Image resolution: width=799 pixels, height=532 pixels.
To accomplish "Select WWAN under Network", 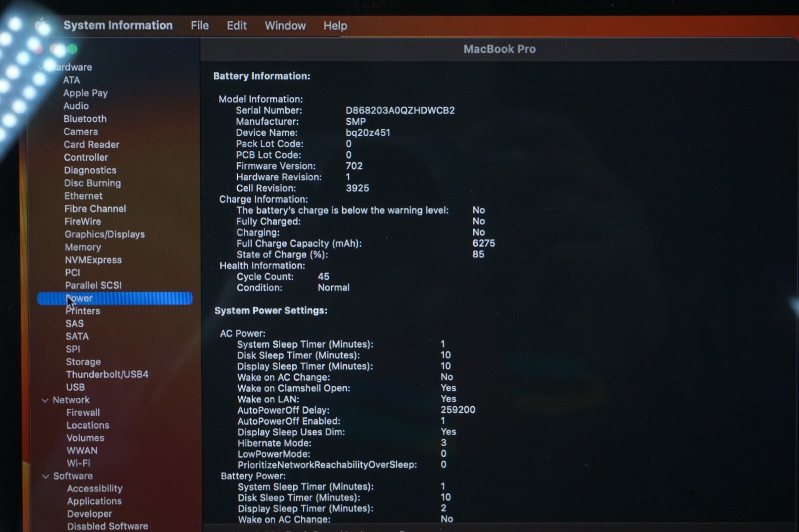I will coord(82,451).
